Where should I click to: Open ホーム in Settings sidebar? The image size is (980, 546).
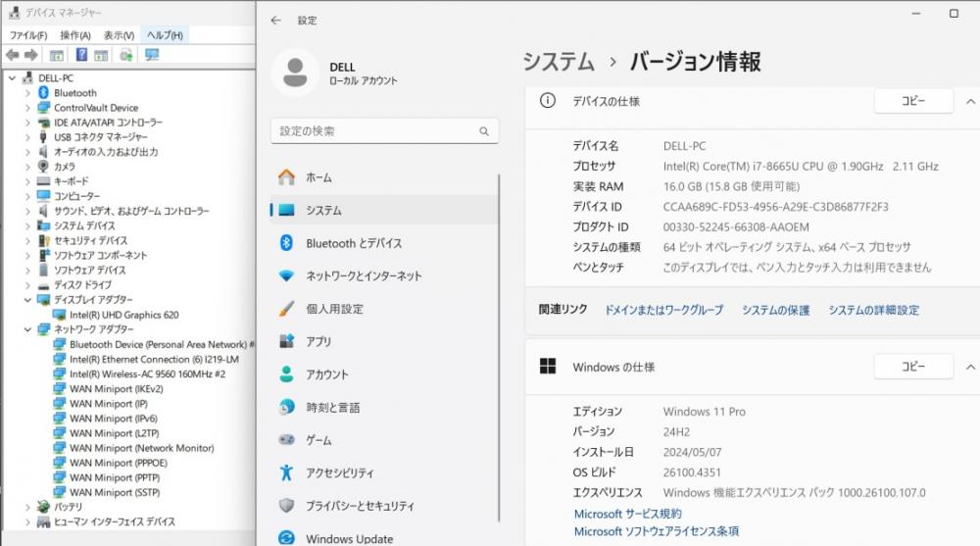tap(384, 177)
